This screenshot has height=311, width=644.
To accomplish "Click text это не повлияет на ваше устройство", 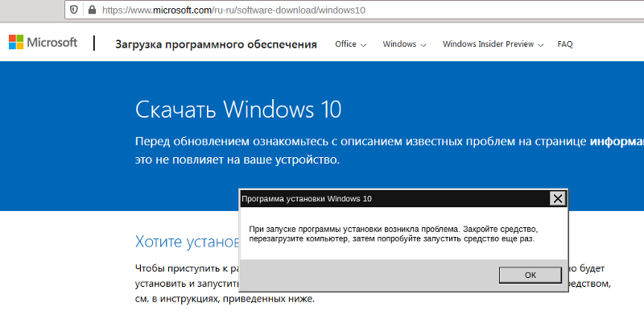I will 237,160.
